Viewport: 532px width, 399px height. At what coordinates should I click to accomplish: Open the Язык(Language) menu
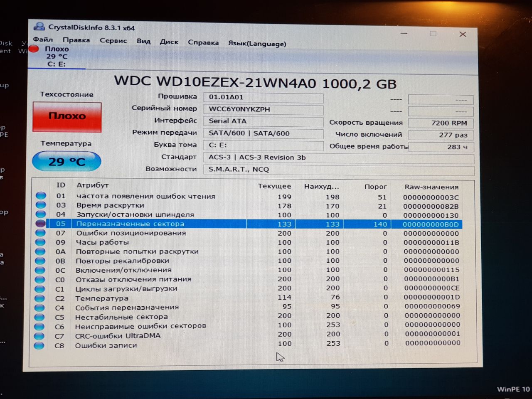(x=257, y=43)
